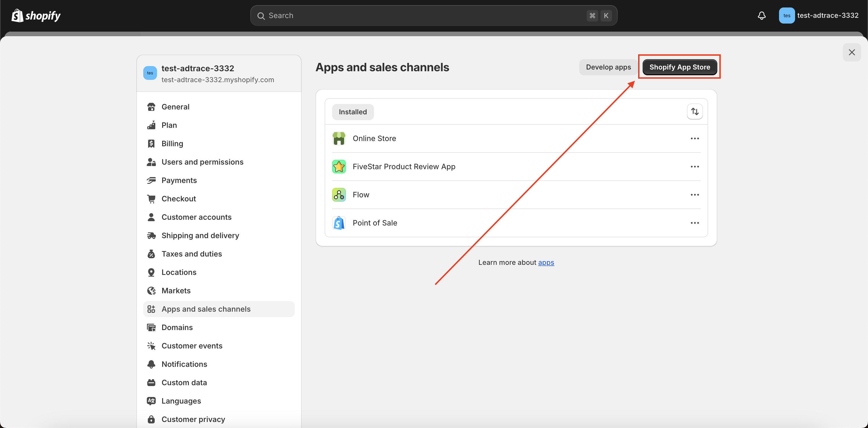Click the Online Store app icon
This screenshot has width=868, height=428.
[x=339, y=138]
